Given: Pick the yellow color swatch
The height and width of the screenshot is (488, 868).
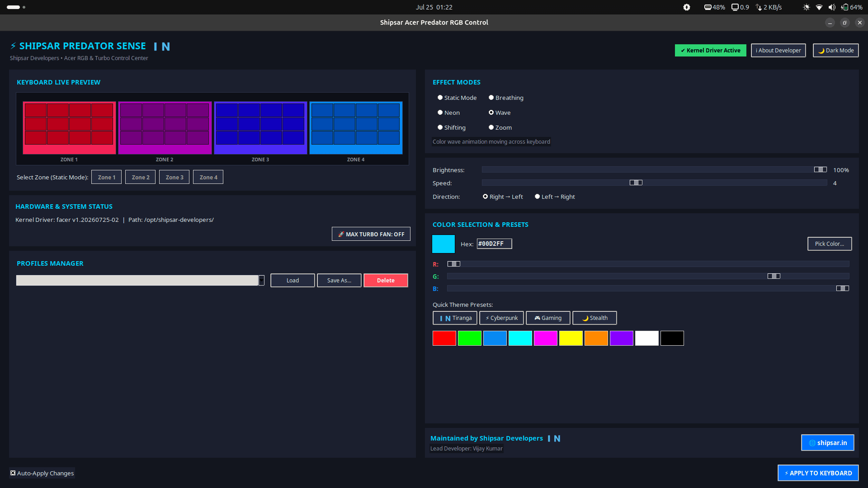Looking at the screenshot, I should (571, 338).
